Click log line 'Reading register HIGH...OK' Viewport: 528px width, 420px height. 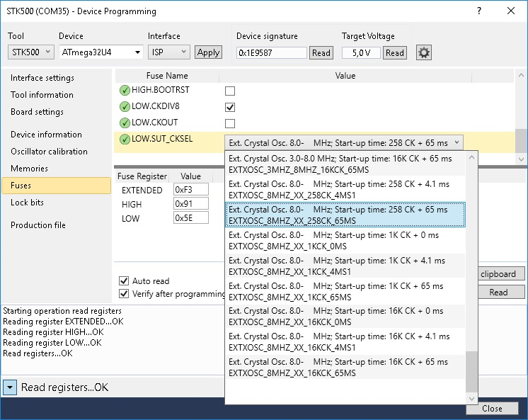point(53,332)
